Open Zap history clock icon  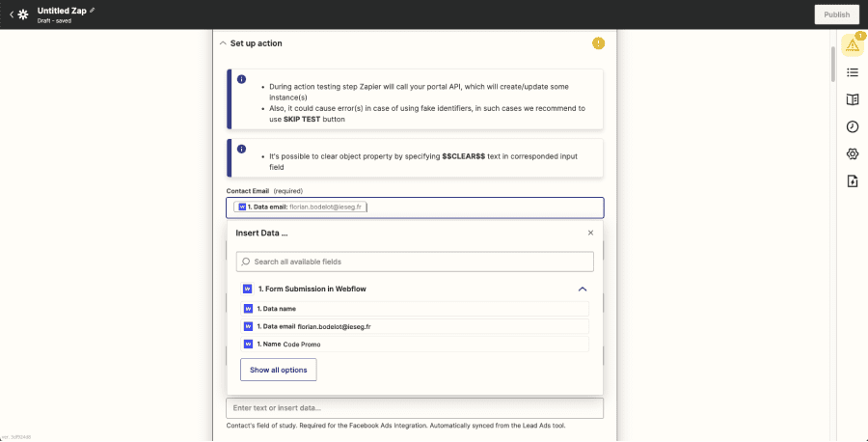(x=853, y=126)
